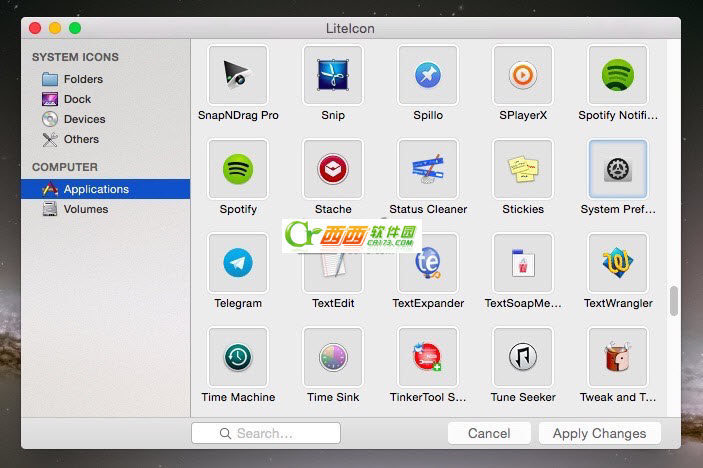This screenshot has width=703, height=468.
Task: Open the Folders system icons category
Action: tap(105, 79)
